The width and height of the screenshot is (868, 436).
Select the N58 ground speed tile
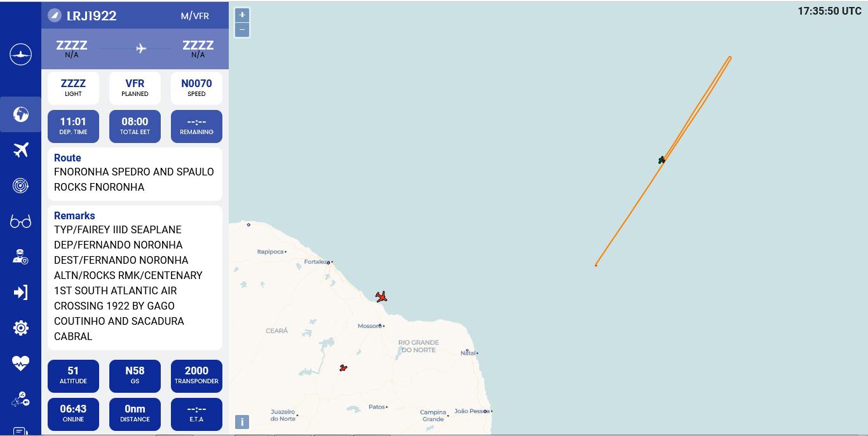[x=135, y=376]
